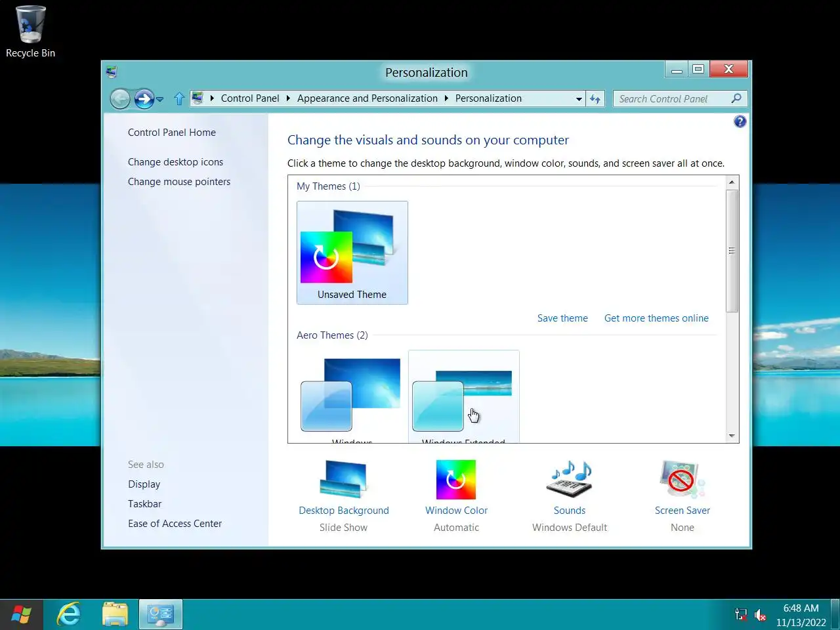Go up one level with Up arrow
Viewport: 840px width, 630px height.
[179, 99]
